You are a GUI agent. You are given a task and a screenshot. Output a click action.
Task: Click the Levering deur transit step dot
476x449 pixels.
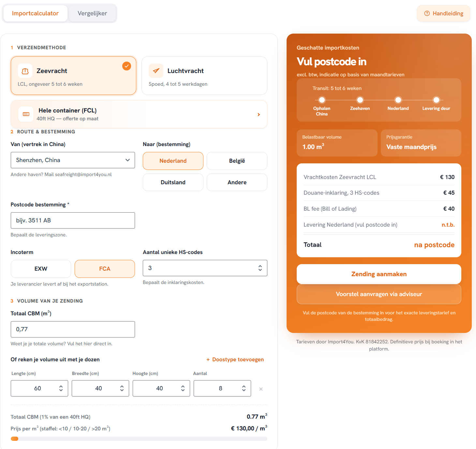pos(436,100)
